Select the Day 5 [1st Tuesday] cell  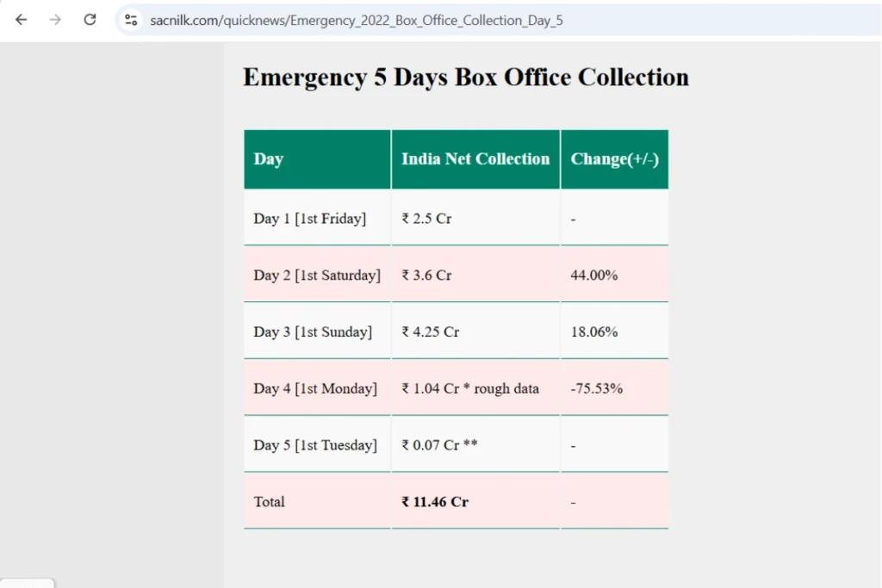[x=317, y=444]
